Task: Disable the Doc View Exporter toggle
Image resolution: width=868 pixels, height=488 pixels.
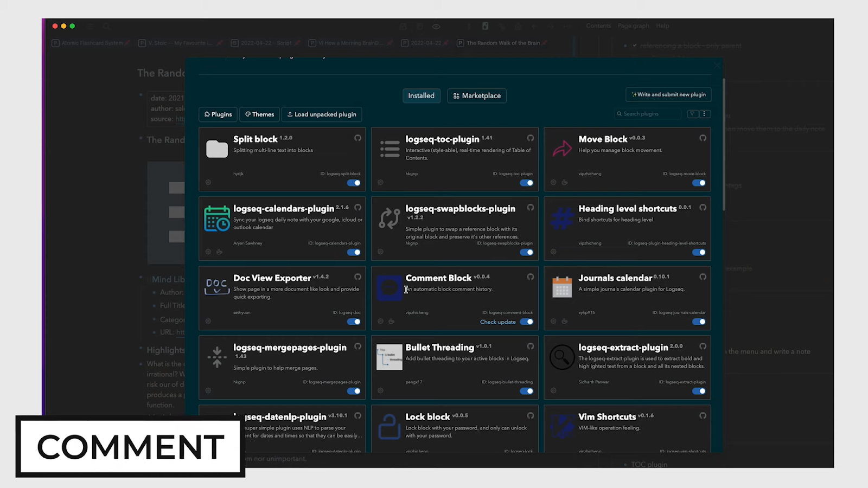Action: [354, 322]
